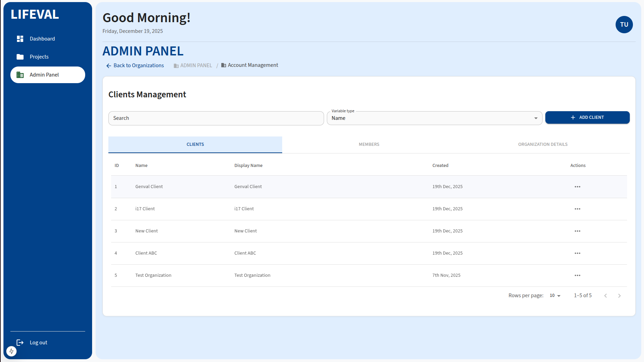The image size is (644, 362).
Task: Go to next page of clients
Action: click(619, 295)
